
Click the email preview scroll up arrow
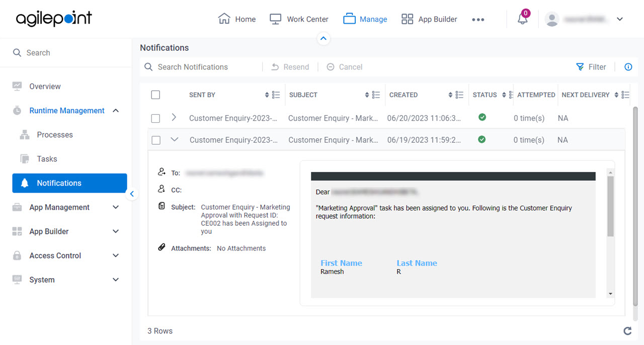[x=611, y=172]
